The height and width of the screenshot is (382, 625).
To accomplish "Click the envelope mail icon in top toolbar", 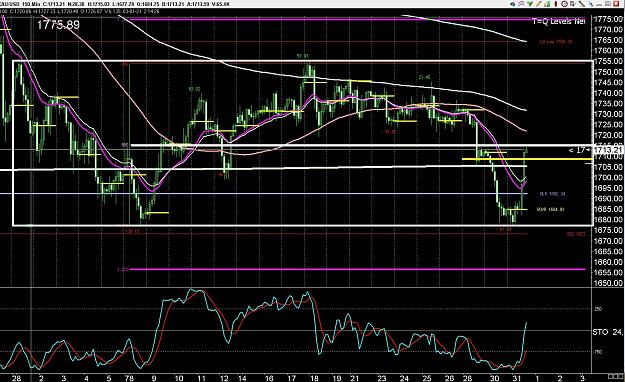I will (521, 4).
